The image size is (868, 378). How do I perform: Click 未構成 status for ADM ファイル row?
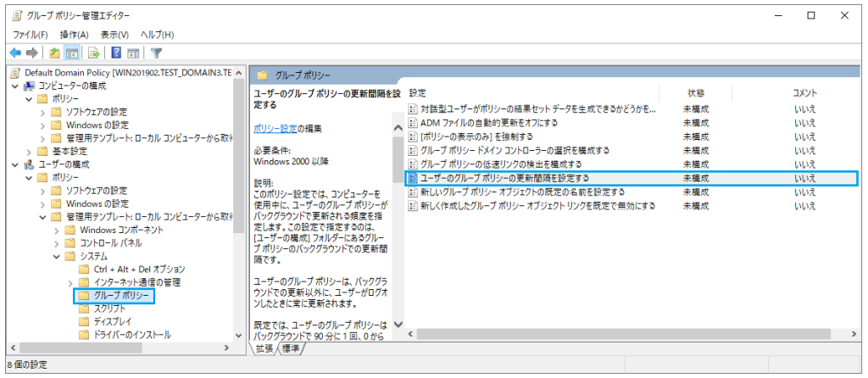696,122
